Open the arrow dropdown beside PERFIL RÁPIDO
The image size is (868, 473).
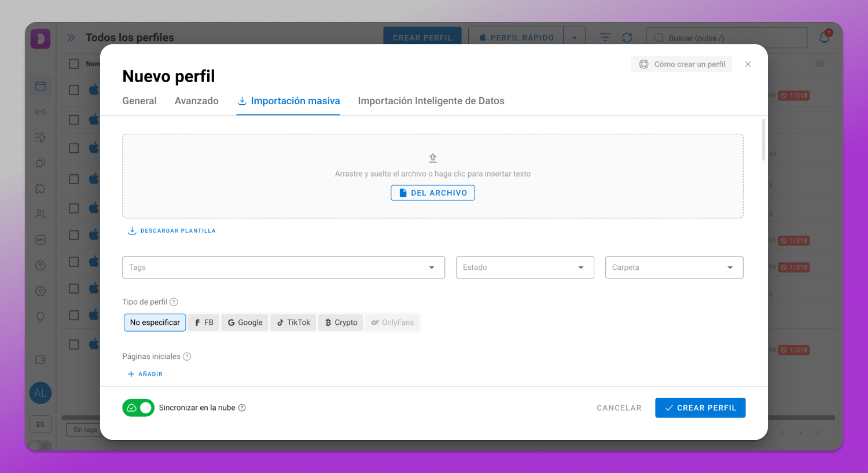pyautogui.click(x=575, y=37)
